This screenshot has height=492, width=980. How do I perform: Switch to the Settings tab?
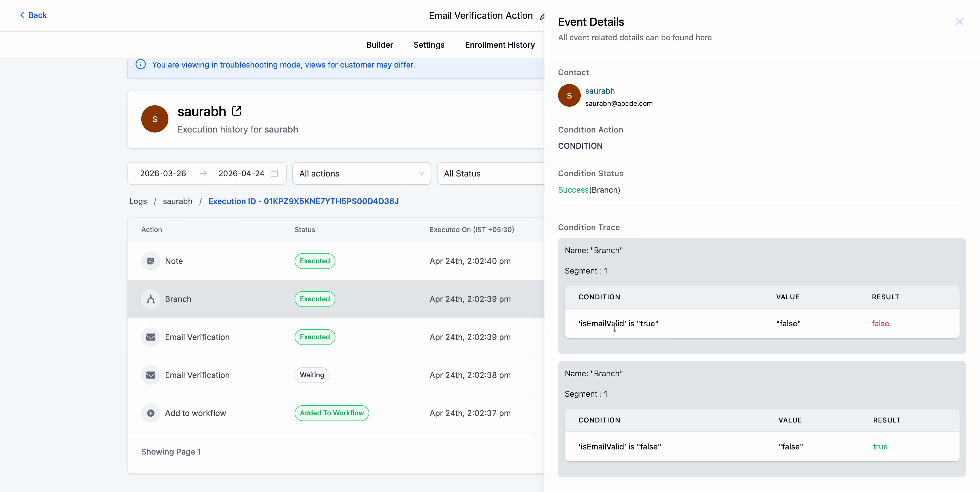click(429, 45)
